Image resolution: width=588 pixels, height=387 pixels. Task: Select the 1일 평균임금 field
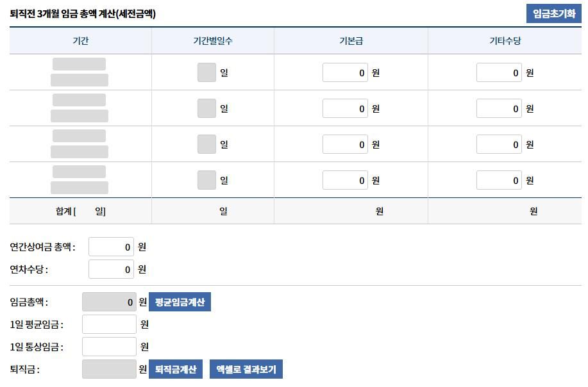pyautogui.click(x=109, y=325)
